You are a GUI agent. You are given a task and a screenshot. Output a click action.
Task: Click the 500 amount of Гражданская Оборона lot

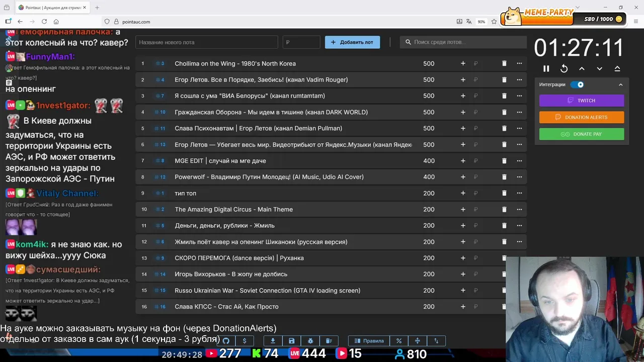coord(429,112)
